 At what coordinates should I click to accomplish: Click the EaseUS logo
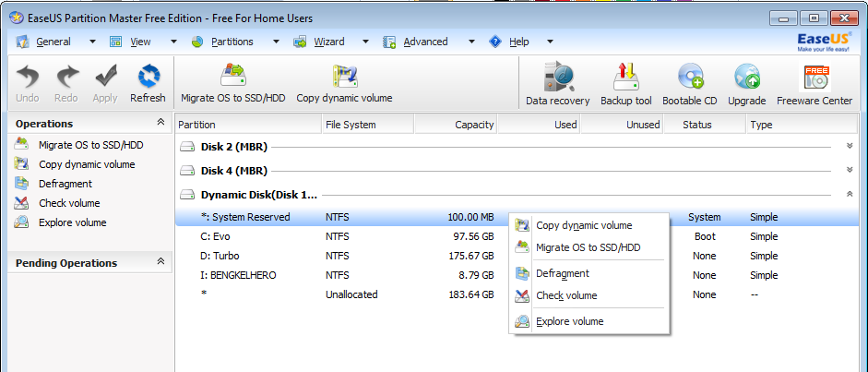[x=823, y=42]
